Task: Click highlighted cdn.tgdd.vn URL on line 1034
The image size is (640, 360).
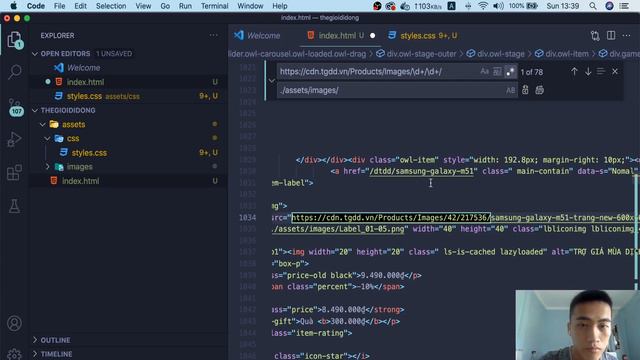Action: 391,218
